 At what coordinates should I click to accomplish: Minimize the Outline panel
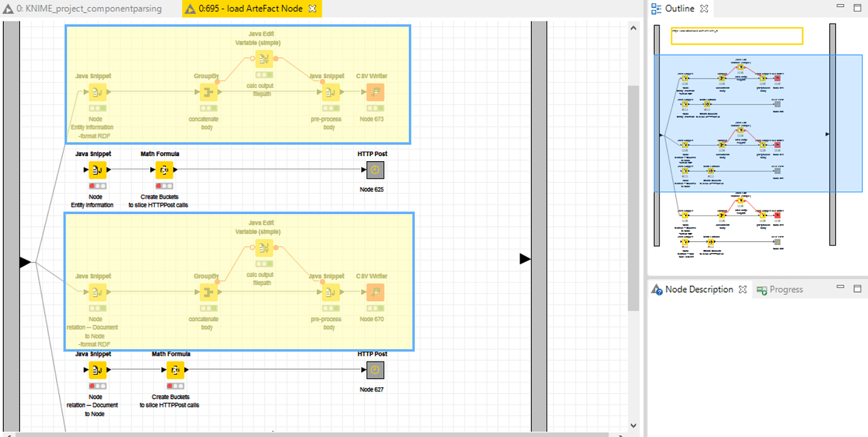(x=840, y=7)
